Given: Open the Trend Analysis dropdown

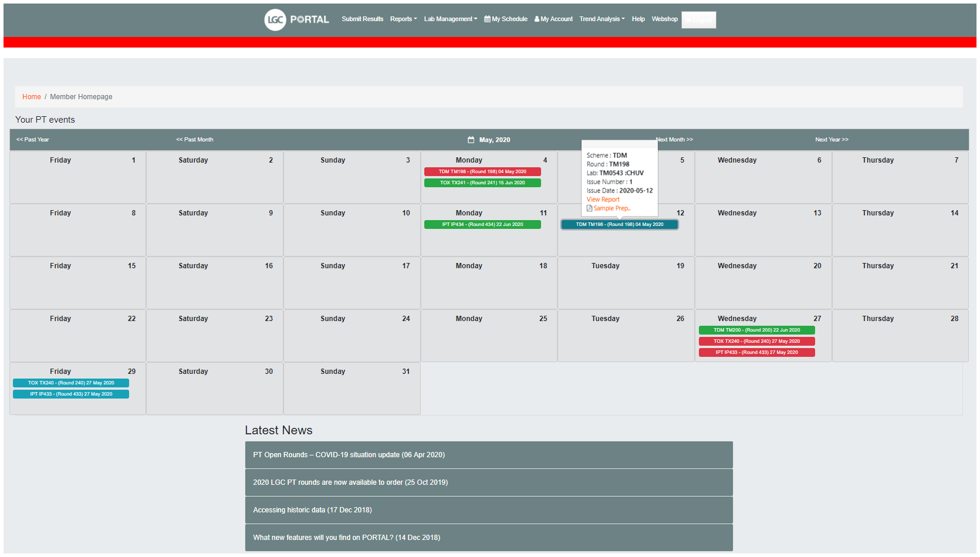Looking at the screenshot, I should point(601,19).
